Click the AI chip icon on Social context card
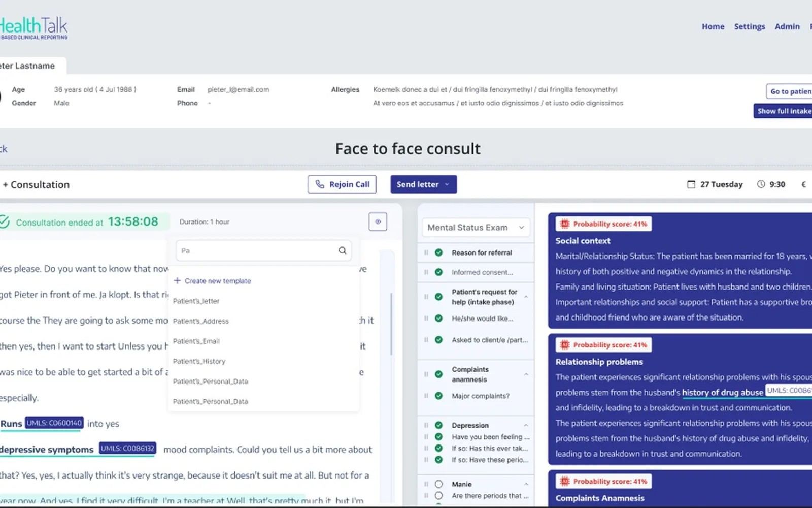This screenshot has height=508, width=812. (564, 224)
